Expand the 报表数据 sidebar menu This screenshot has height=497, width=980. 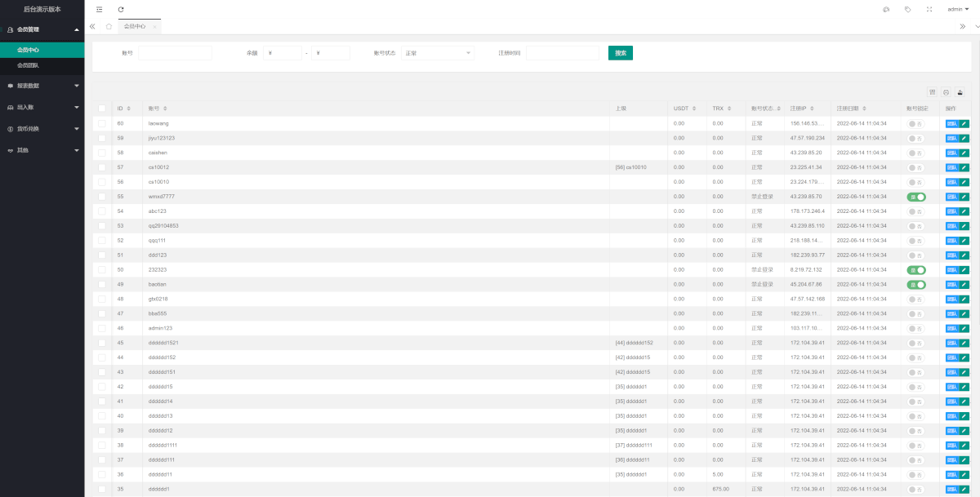[42, 85]
